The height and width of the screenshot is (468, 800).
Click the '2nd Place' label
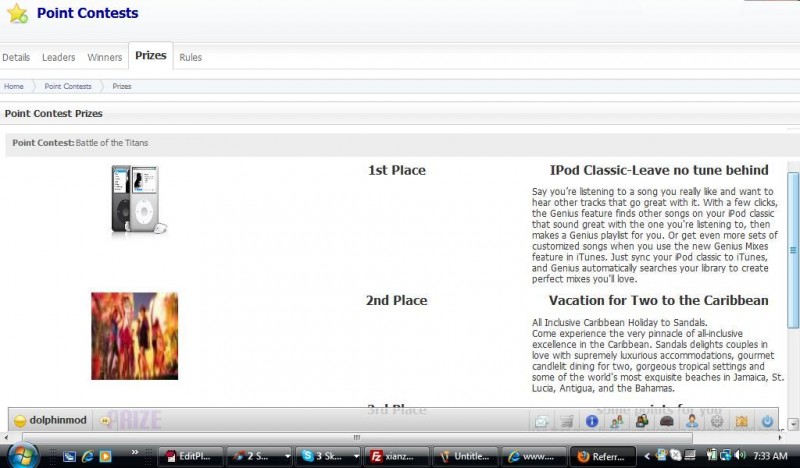pyautogui.click(x=396, y=300)
